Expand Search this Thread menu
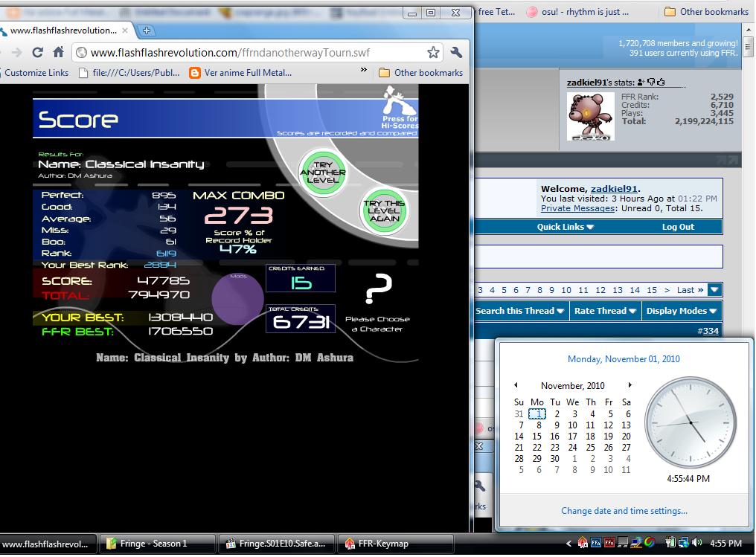 (x=519, y=312)
